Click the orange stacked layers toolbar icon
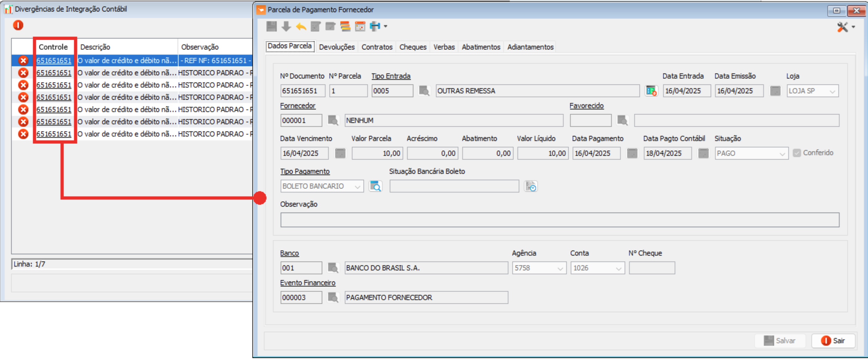The image size is (868, 359). pyautogui.click(x=345, y=26)
